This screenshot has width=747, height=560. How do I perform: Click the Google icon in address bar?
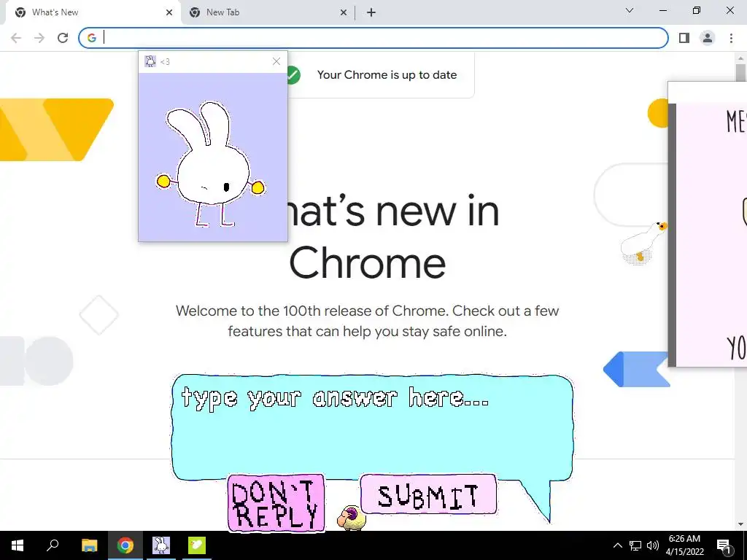point(91,38)
